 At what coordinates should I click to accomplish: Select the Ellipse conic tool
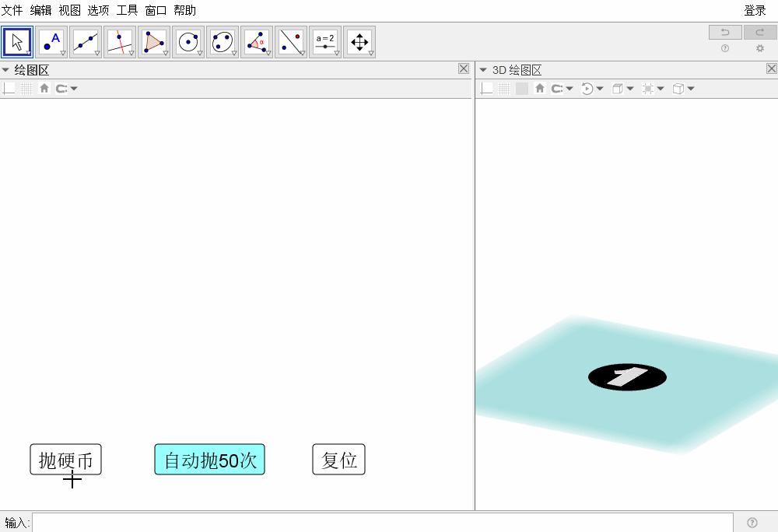tap(223, 42)
